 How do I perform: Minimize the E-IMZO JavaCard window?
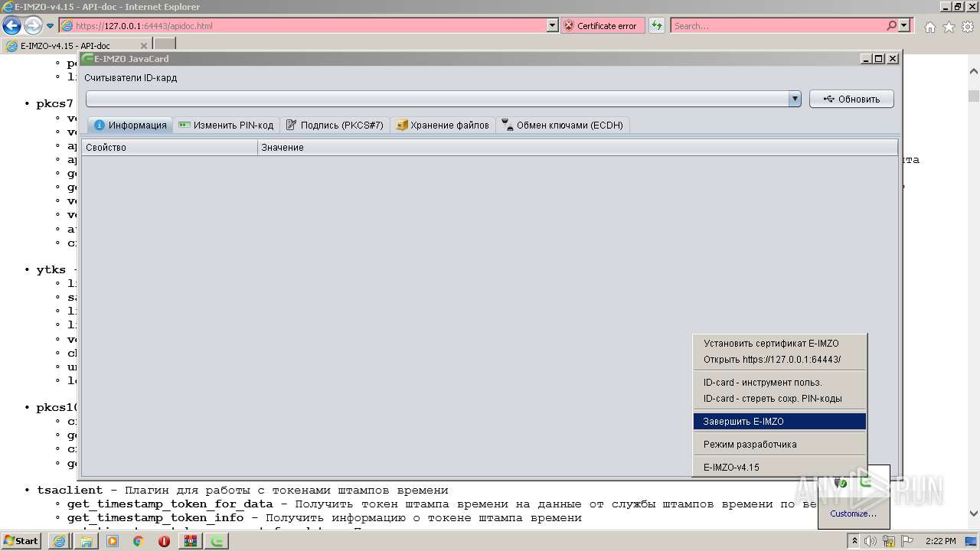(x=866, y=58)
